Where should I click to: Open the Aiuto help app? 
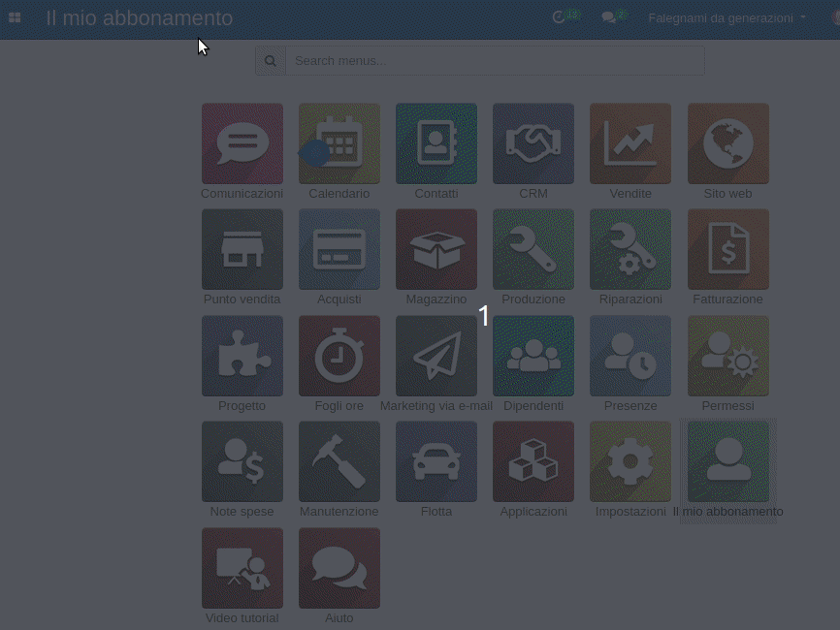tap(339, 568)
